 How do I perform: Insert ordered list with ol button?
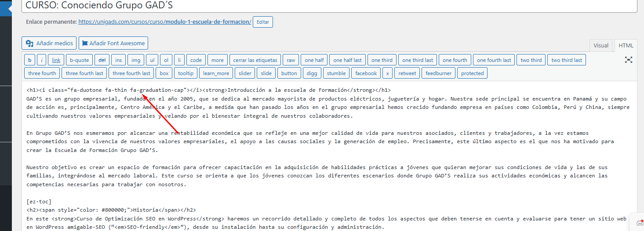[166, 60]
